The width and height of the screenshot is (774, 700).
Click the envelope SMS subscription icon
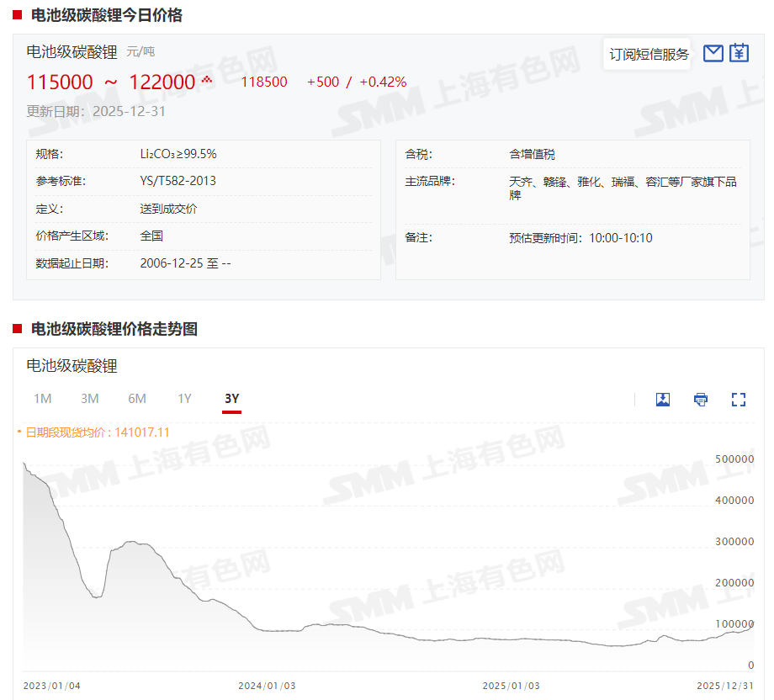[x=713, y=54]
